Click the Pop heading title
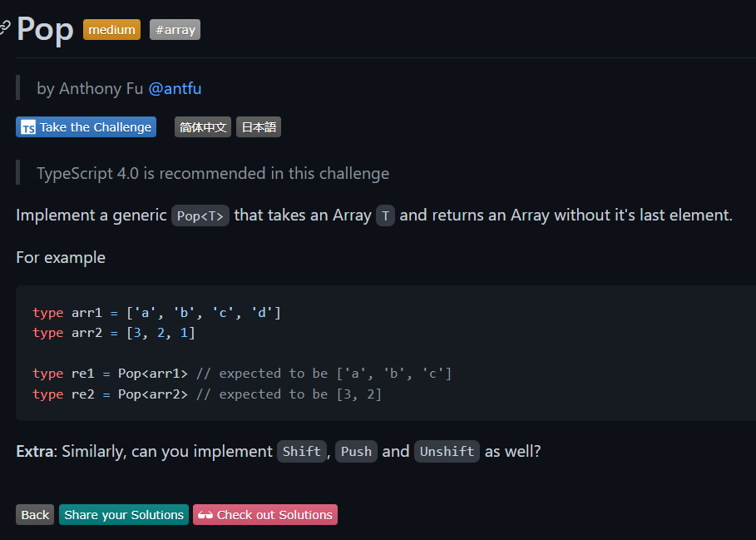This screenshot has height=540, width=756. click(x=45, y=29)
